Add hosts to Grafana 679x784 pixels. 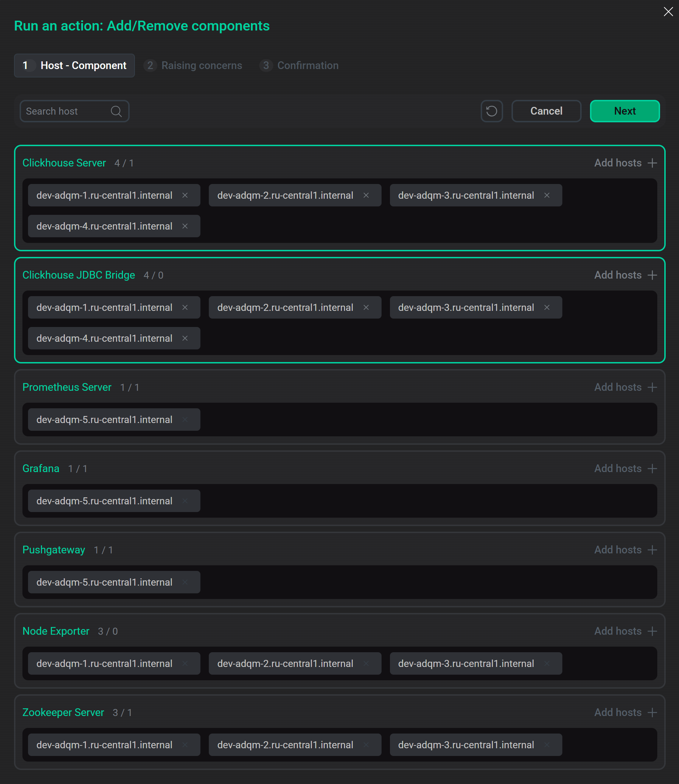click(626, 469)
